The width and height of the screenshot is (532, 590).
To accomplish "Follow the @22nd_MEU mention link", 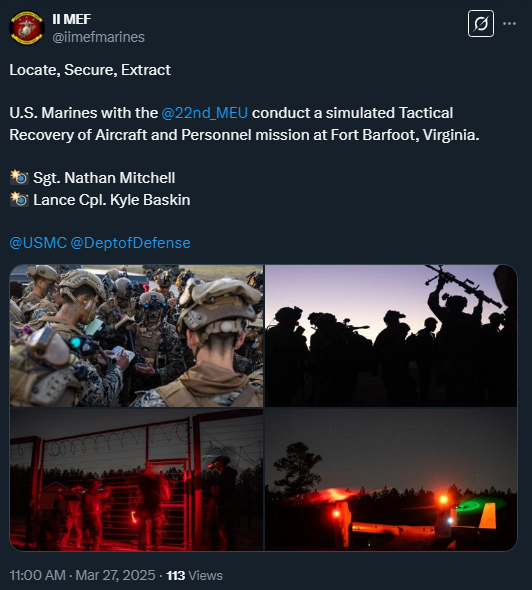I will point(204,113).
